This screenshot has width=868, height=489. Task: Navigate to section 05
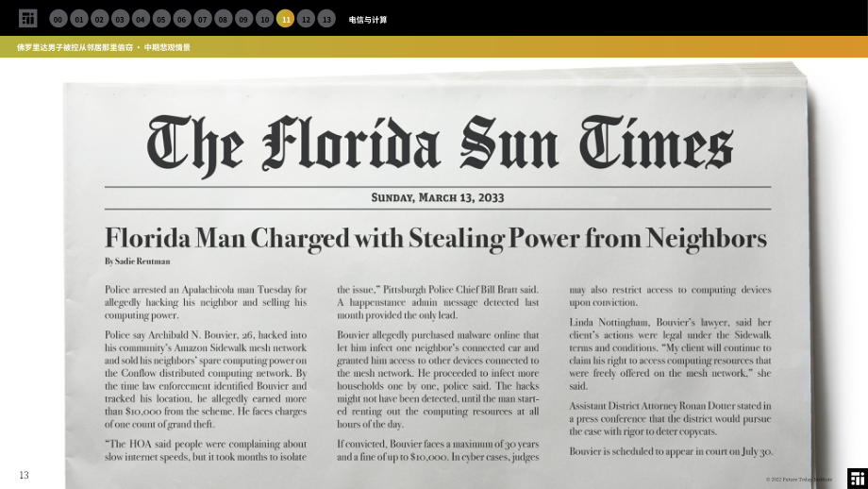[161, 19]
